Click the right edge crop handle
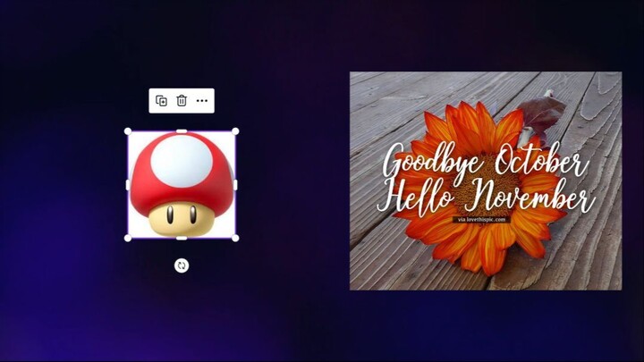 pos(235,185)
